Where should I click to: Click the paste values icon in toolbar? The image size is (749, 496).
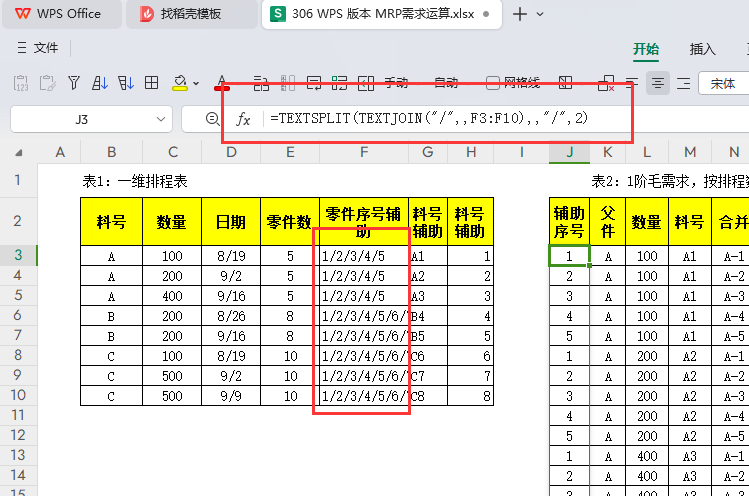pyautogui.click(x=21, y=83)
